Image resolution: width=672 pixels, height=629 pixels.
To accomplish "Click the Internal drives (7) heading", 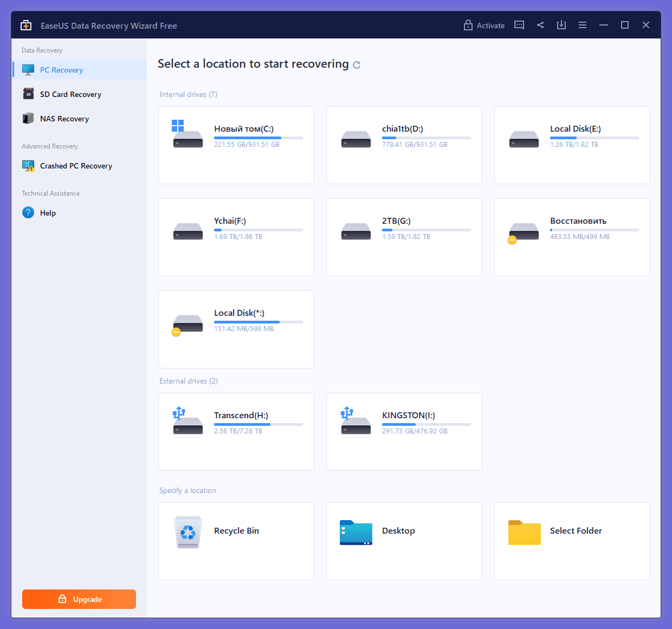I will tap(188, 94).
